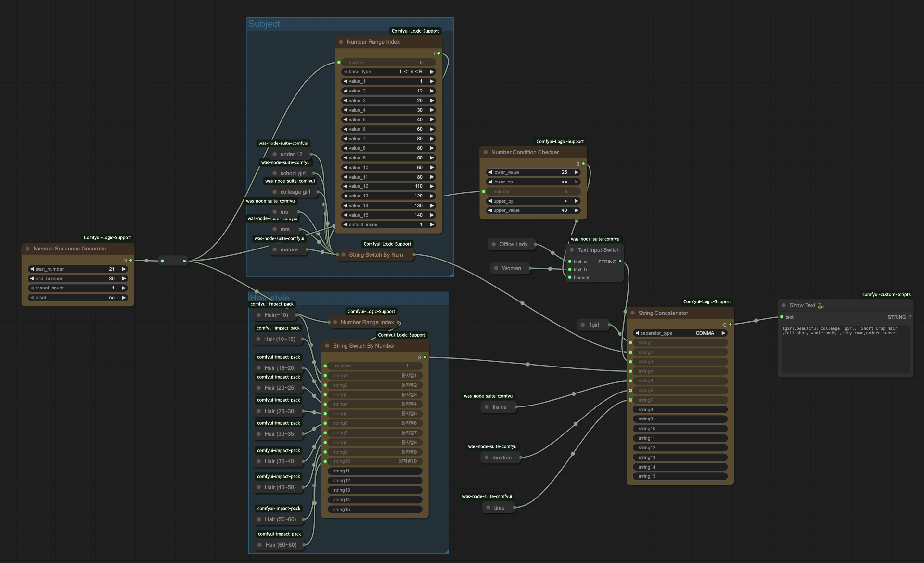Collapse the Show Text node dot
Viewport: 924px width, 563px height.
tap(784, 305)
